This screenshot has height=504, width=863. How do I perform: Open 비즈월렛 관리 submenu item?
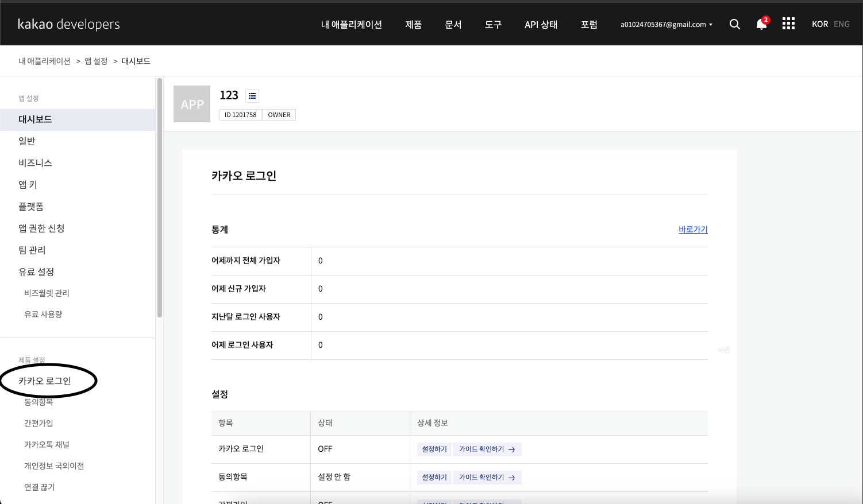click(x=47, y=293)
